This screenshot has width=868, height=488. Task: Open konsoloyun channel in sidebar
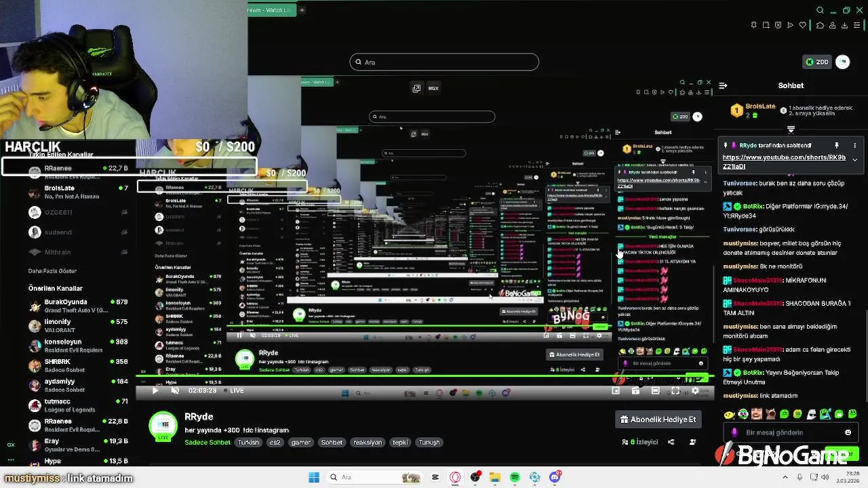(78, 346)
